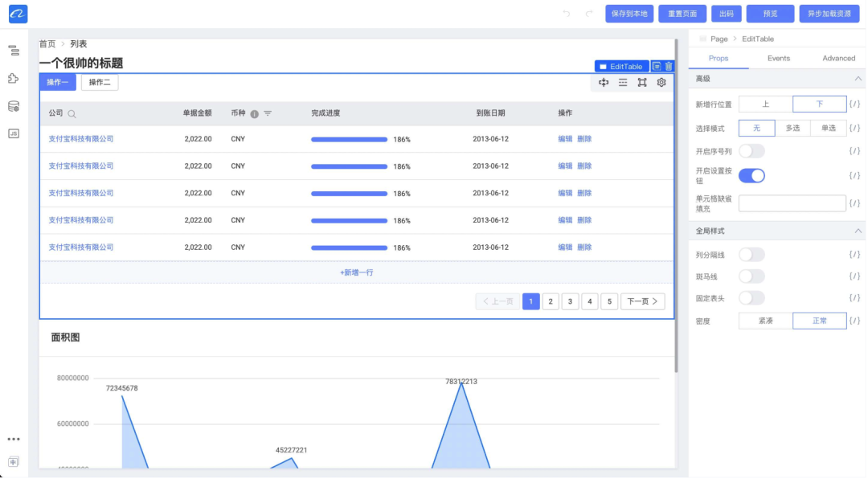Collapse the 高级 section
The image size is (868, 487).
tap(858, 79)
